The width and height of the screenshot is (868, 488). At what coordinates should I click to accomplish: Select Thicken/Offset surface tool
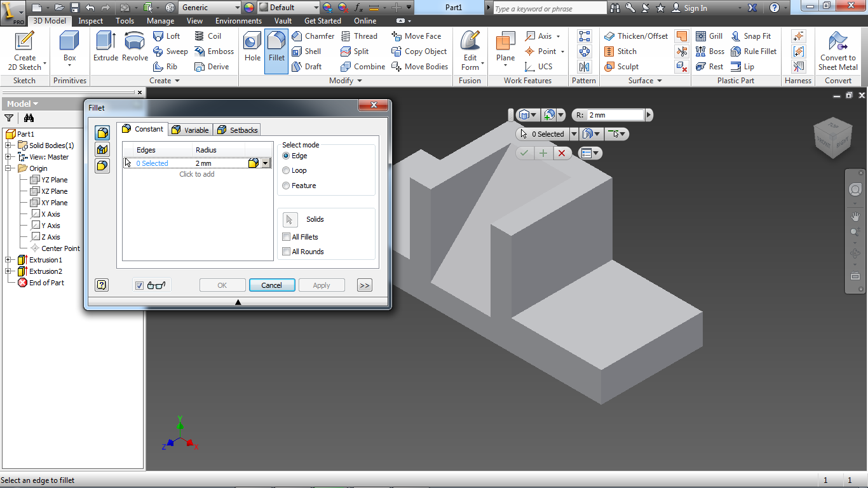636,36
